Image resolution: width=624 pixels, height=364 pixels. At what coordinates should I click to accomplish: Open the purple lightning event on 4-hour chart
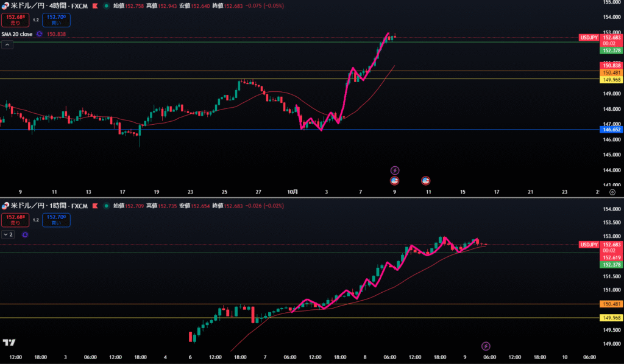click(394, 170)
